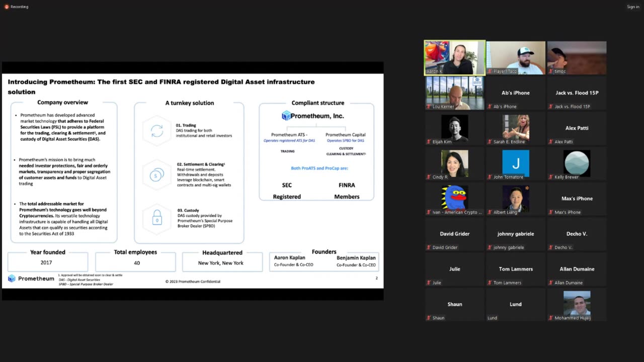Click muted mic icon beside Alex Patti label
644x362 pixels.
(x=551, y=142)
